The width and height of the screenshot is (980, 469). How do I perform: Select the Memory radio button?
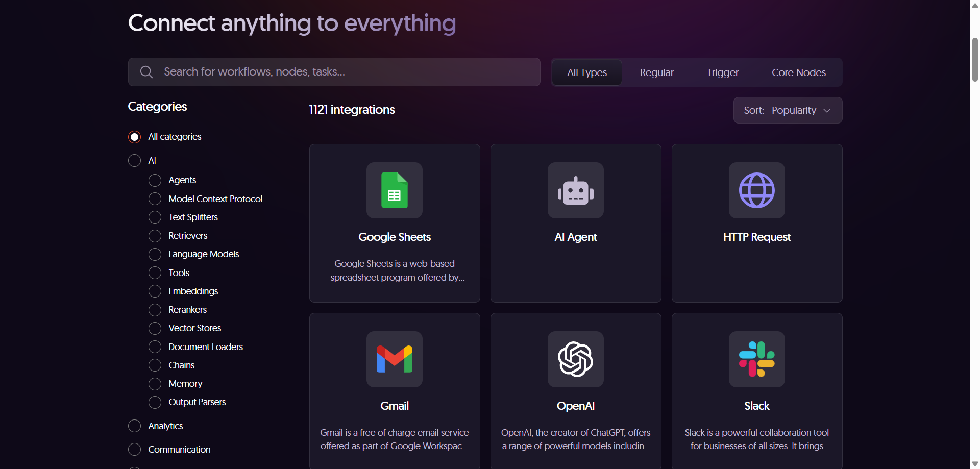155,384
